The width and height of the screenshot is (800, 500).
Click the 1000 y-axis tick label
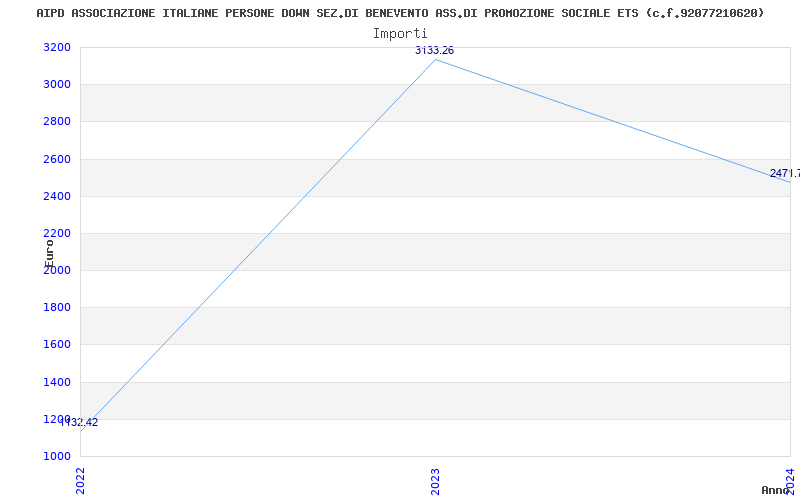point(57,456)
